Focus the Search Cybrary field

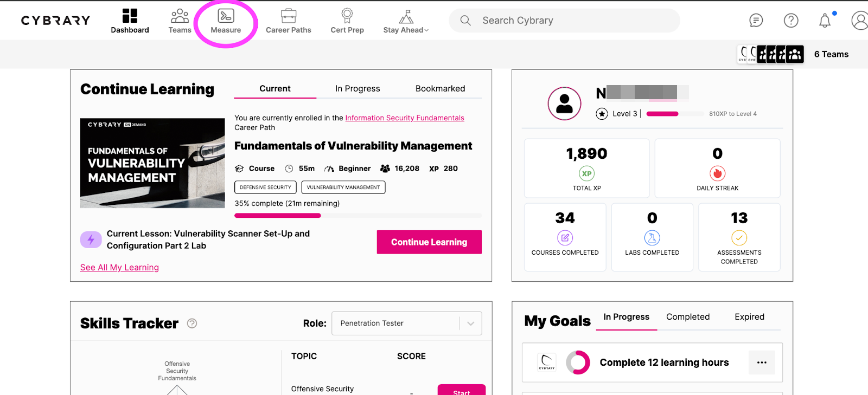tap(564, 21)
